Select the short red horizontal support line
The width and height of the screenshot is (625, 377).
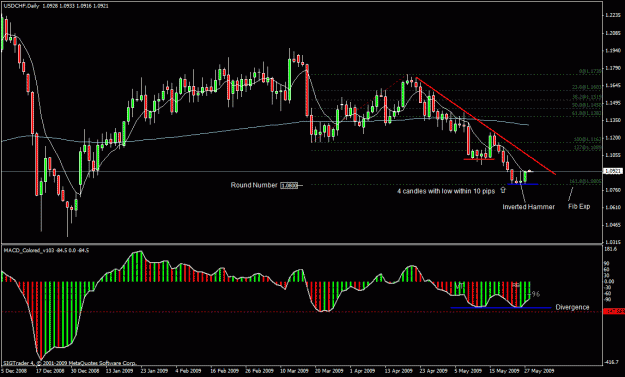point(479,159)
